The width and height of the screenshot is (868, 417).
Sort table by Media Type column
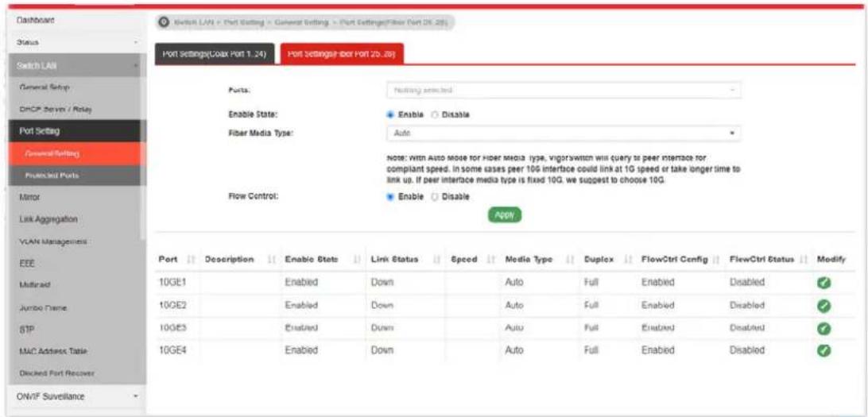point(570,260)
